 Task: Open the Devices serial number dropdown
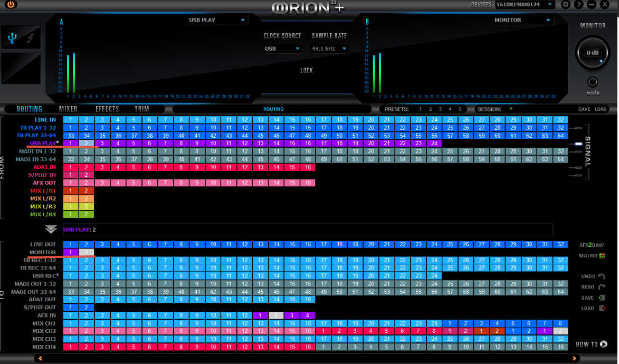tap(525, 4)
